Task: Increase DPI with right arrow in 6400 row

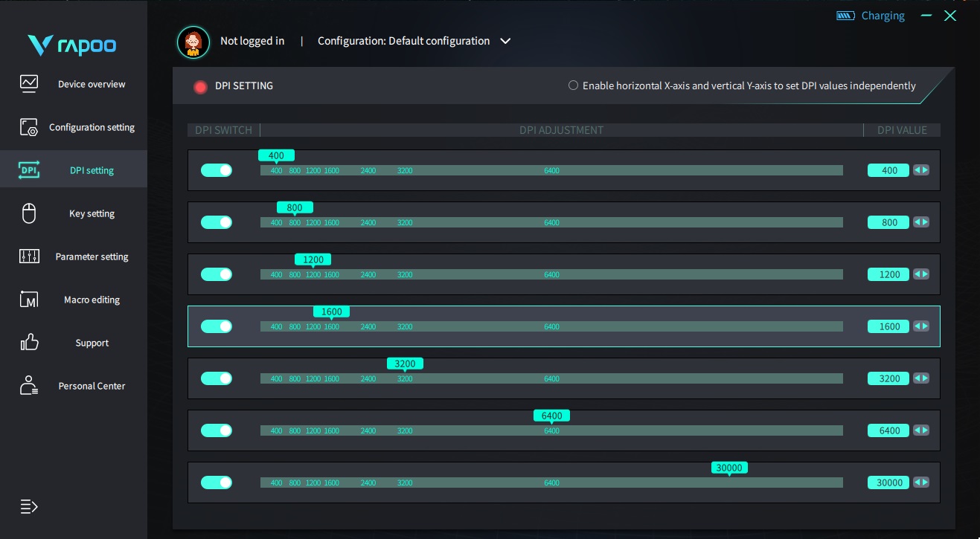Action: [925, 430]
